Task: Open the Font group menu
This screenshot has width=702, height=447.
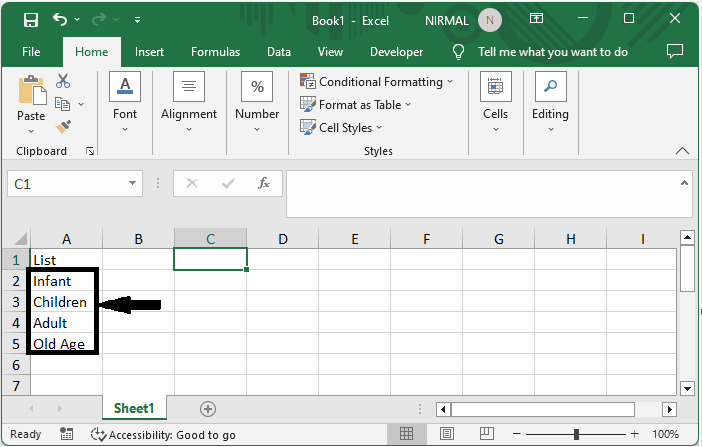Action: [125, 102]
